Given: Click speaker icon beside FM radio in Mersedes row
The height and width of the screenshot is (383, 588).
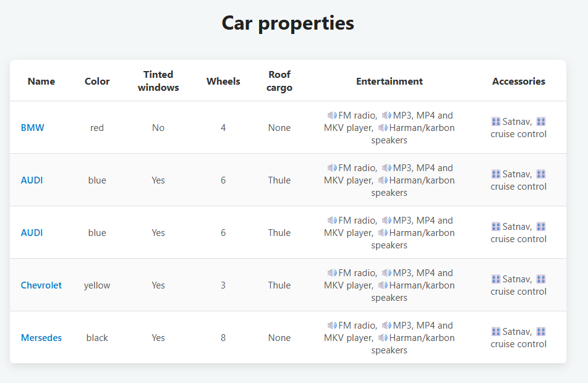Looking at the screenshot, I should coord(332,326).
